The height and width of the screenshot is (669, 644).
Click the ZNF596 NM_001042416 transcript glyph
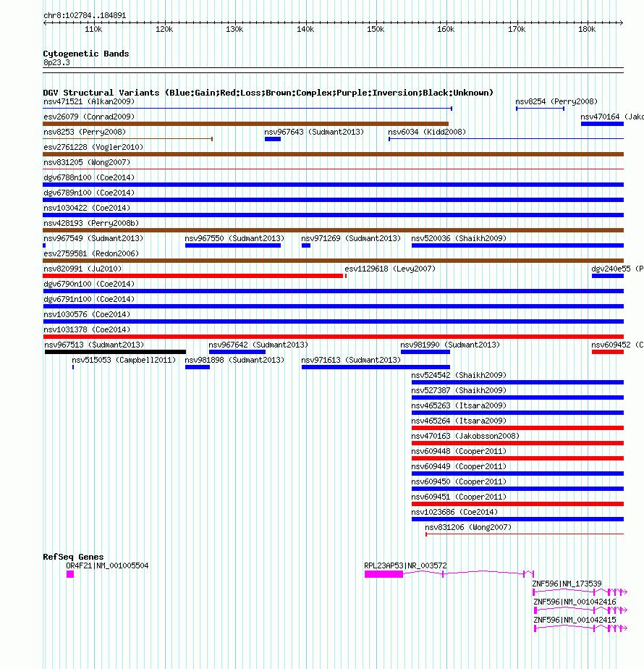(x=580, y=610)
